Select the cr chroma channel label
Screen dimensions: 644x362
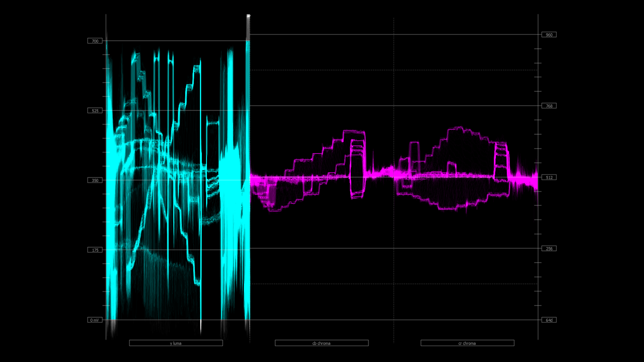tap(468, 343)
